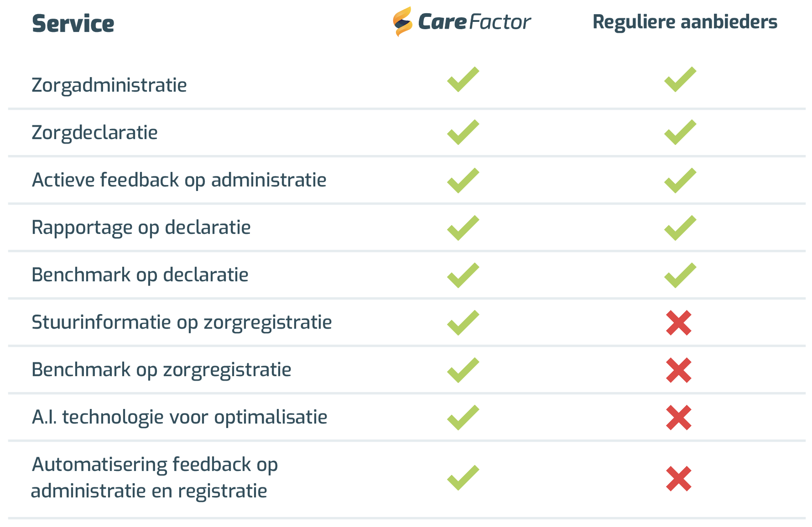Select Stuurinformatie op zorgregistratie label
Screen dimensions: 812x527
click(182, 323)
